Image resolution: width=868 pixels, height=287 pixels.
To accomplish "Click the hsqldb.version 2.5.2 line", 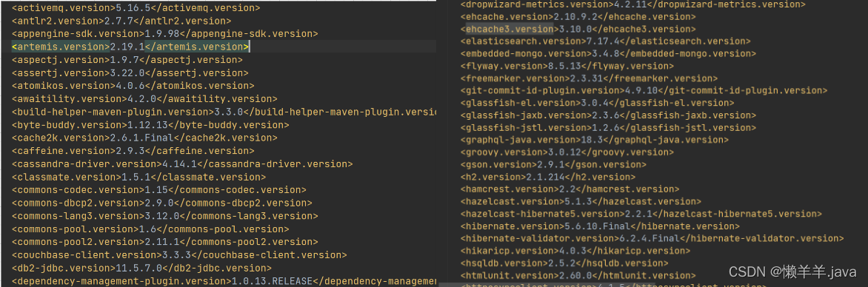I will click(564, 263).
